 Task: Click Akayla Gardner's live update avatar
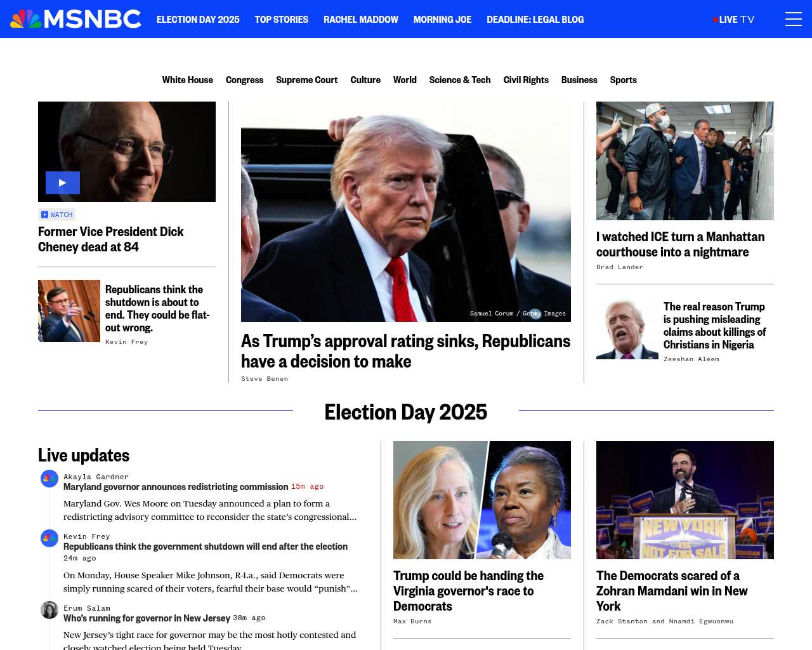[49, 479]
